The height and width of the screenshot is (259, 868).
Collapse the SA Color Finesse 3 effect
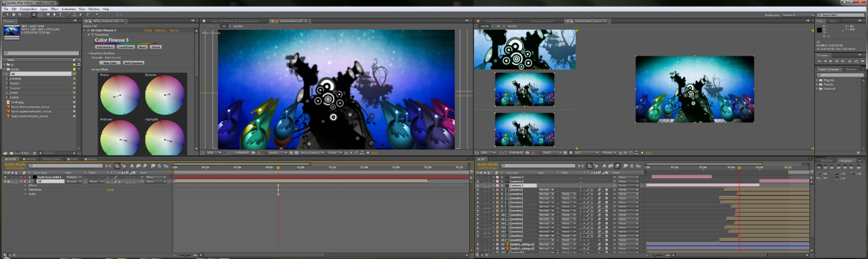(x=84, y=30)
